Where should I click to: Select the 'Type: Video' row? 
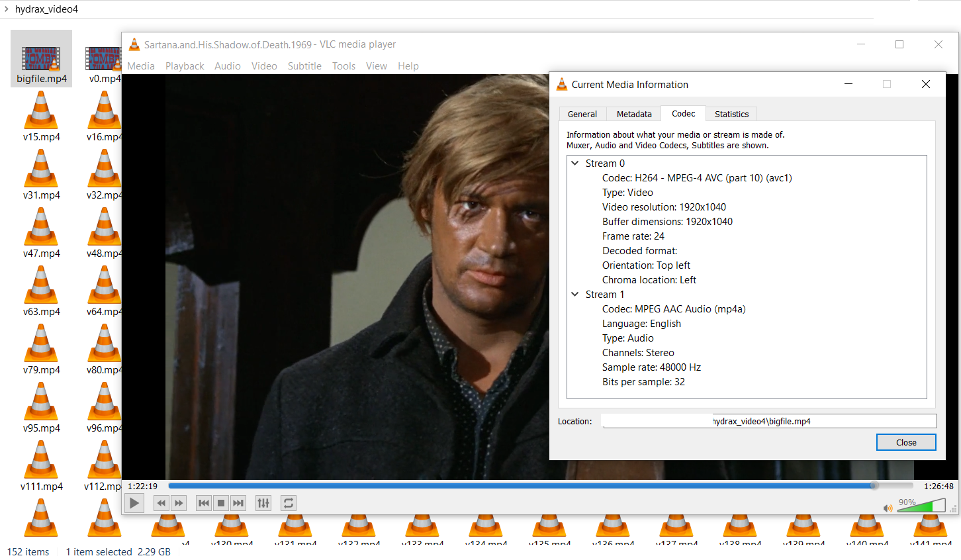click(627, 193)
